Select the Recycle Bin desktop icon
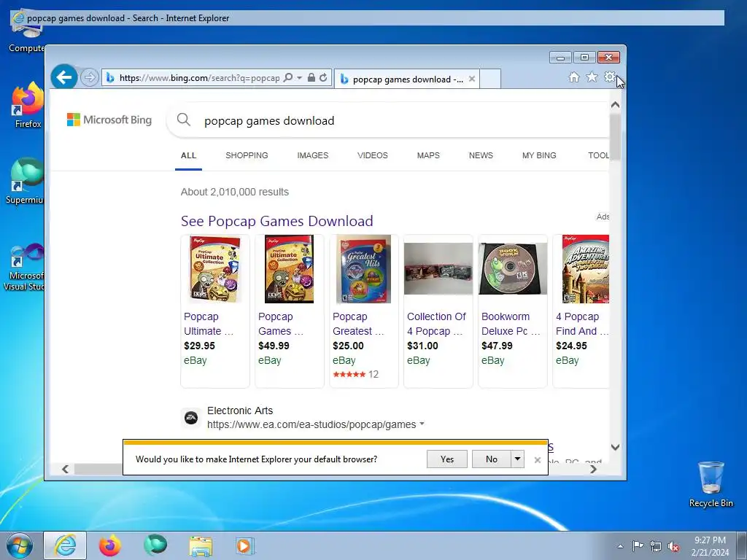The width and height of the screenshot is (747, 560). 711,484
